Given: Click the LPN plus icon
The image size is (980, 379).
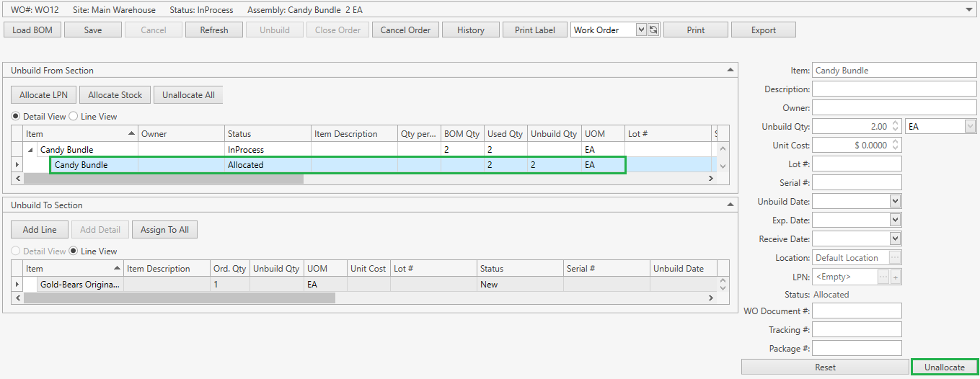Looking at the screenshot, I should (896, 277).
